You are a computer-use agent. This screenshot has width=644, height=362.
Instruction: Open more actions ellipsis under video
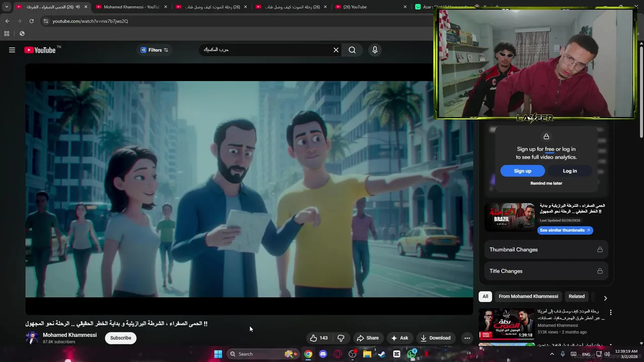[467, 338]
